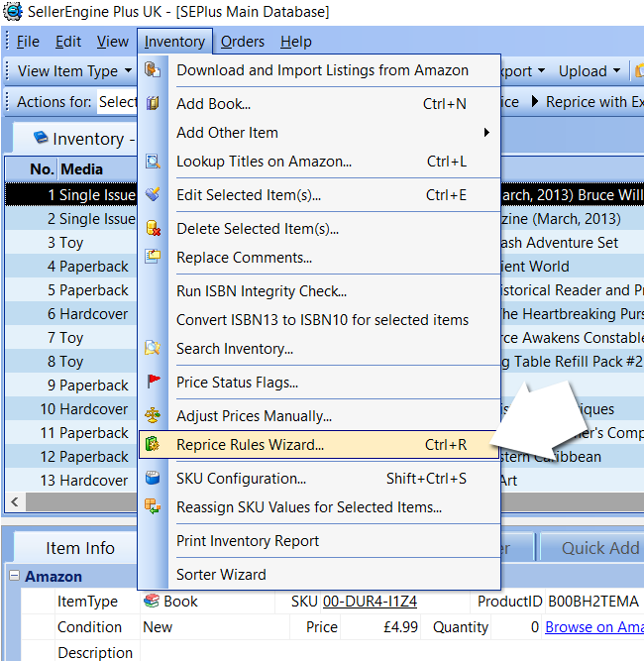This screenshot has height=661, width=644.
Task: Click the Delete Selected Items icon
Action: coord(153,228)
